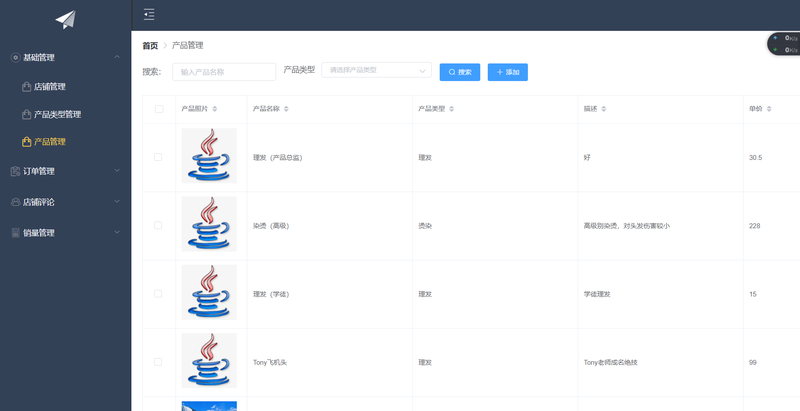Sort by 产品图片 column arrows
The width and height of the screenshot is (800, 411).
point(215,109)
